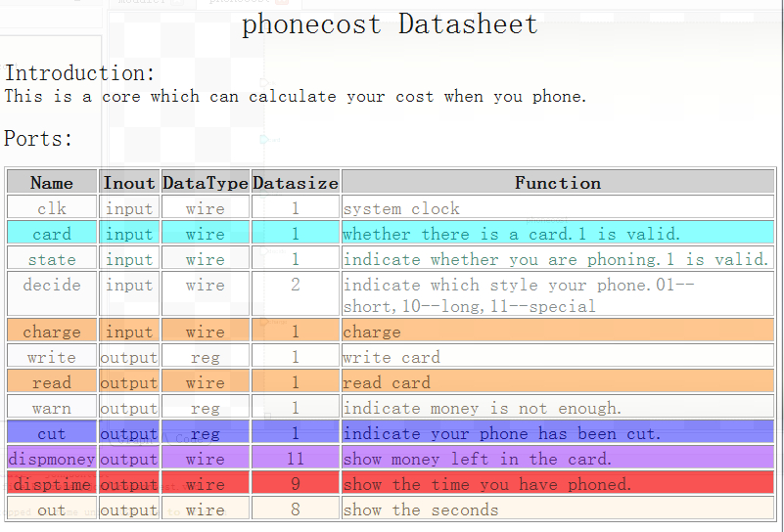Select the purple dispmoney port row
Image resolution: width=784 pixels, height=532 pixels.
[391, 459]
